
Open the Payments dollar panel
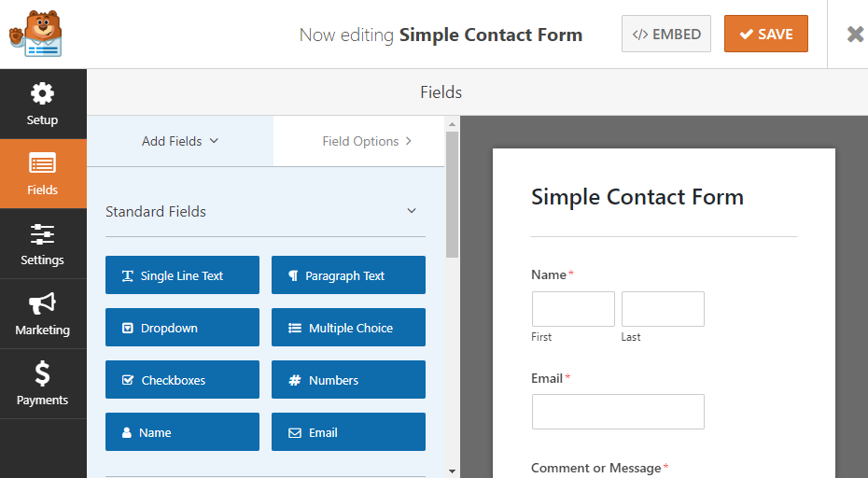43,384
